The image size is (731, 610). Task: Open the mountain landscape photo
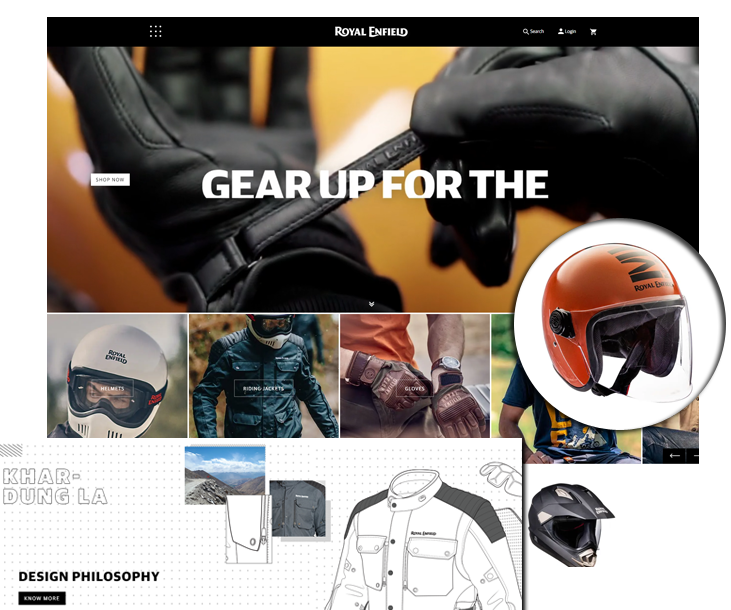(x=225, y=472)
